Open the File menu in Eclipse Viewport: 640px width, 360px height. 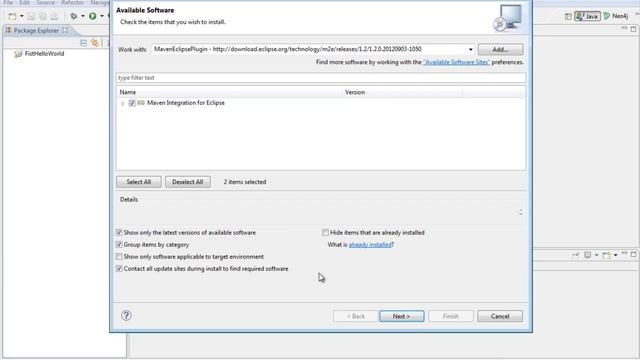8,2
